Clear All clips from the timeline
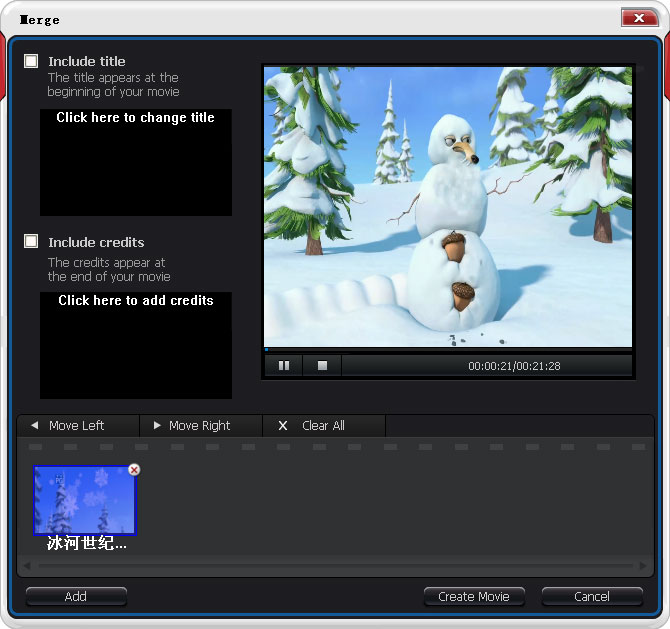 point(324,426)
